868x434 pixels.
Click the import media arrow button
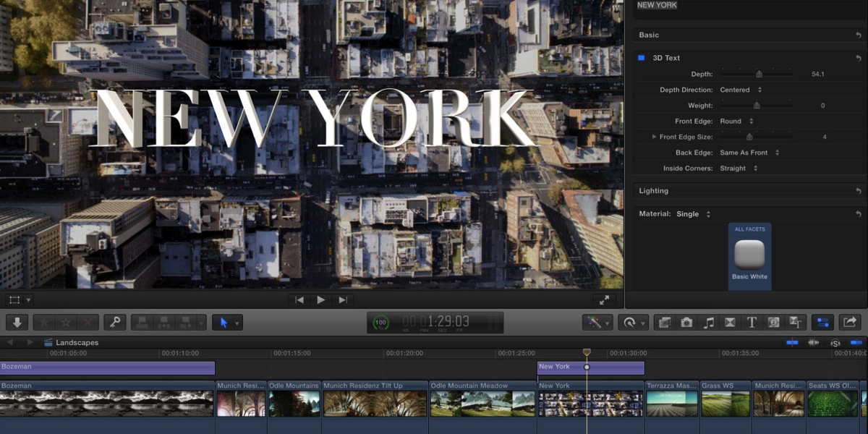17,323
